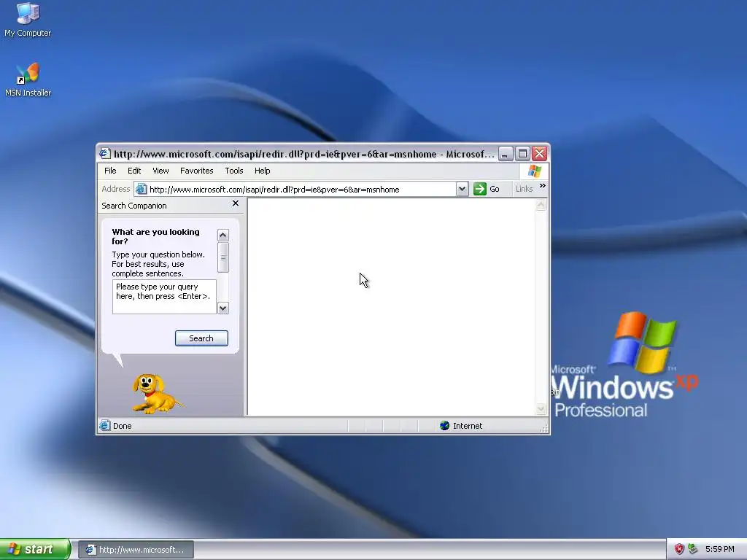Open the Edit menu
Image resolution: width=747 pixels, height=560 pixels.
tap(134, 171)
